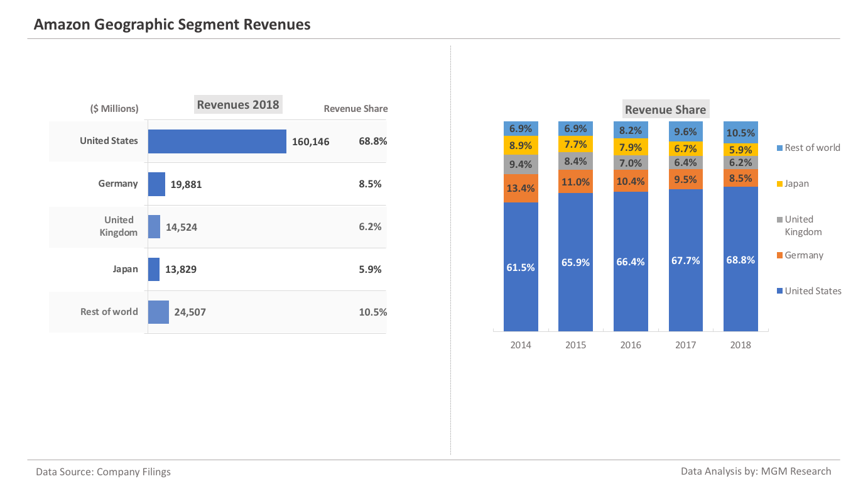Click the 61.5% segment in the 2014 column

(x=521, y=267)
